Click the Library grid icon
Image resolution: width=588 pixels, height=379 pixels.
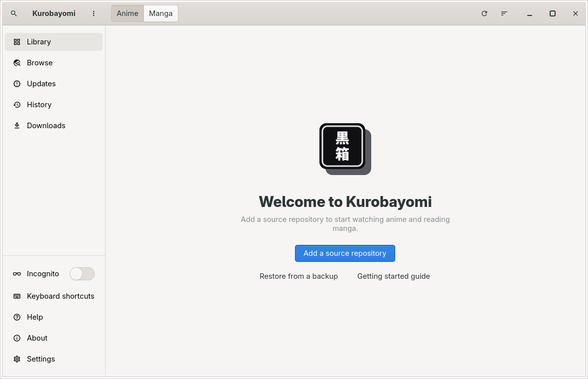tap(17, 42)
